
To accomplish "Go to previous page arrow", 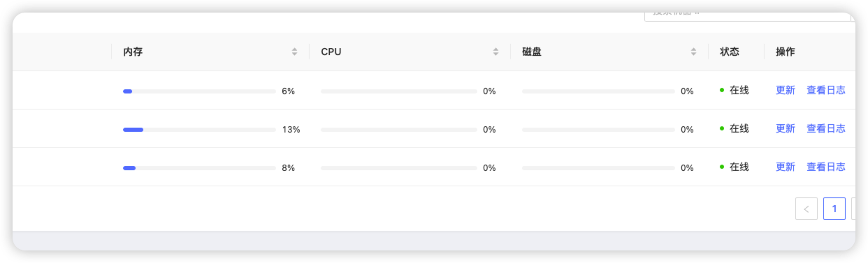I will point(806,209).
